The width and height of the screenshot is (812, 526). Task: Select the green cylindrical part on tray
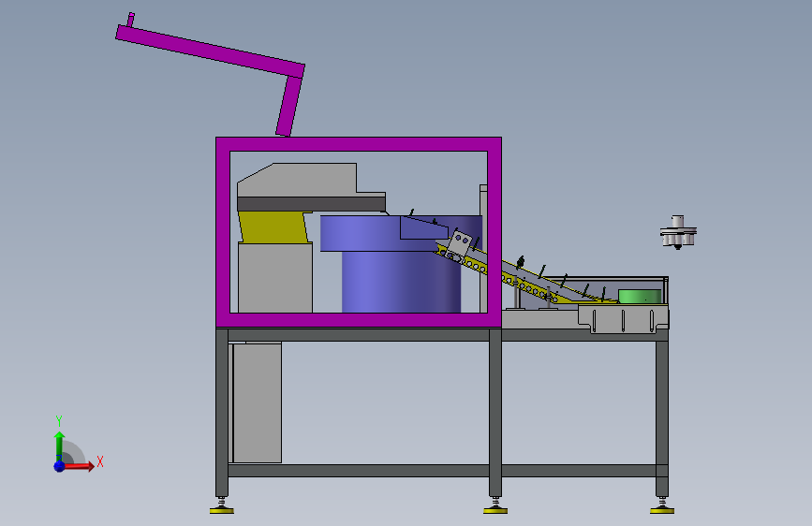pyautogui.click(x=640, y=296)
